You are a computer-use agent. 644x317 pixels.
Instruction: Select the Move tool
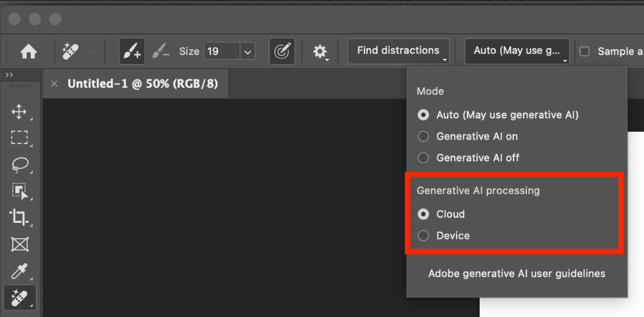pos(19,112)
